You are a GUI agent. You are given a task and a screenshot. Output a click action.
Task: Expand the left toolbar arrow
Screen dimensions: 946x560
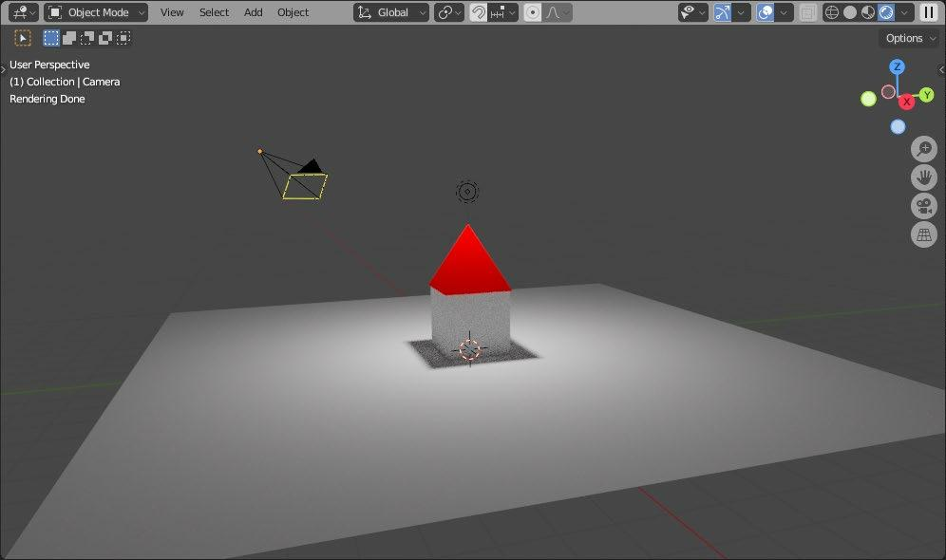click(x=3, y=70)
